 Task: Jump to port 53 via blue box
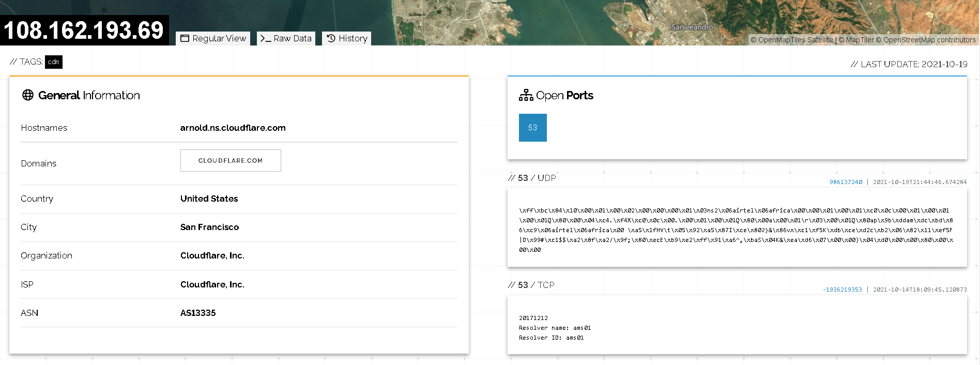tap(532, 128)
